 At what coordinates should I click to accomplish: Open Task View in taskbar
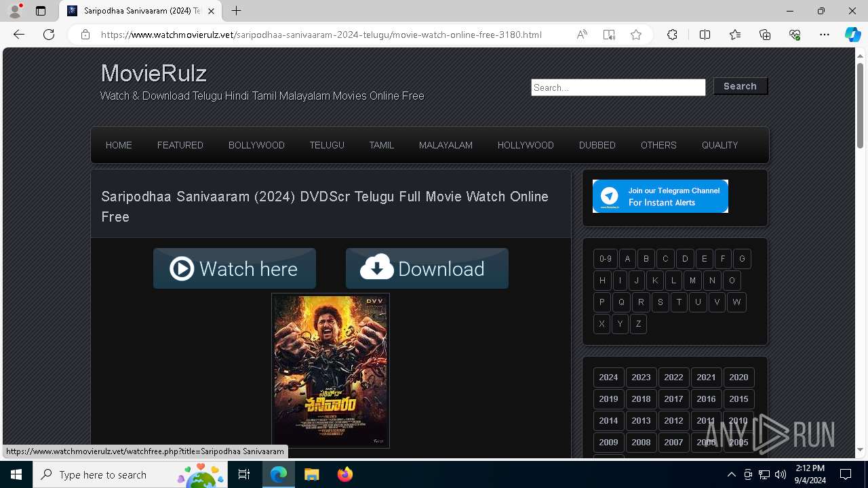click(244, 474)
